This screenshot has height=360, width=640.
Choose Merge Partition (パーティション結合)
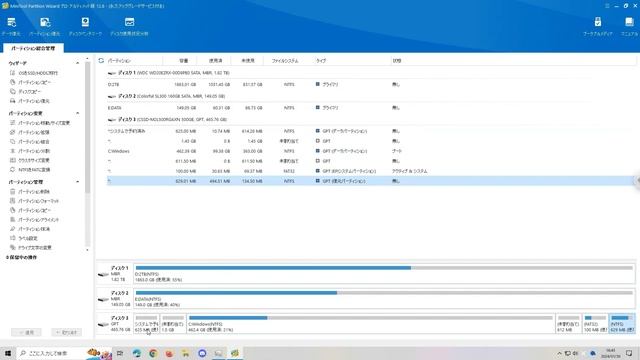(x=34, y=142)
